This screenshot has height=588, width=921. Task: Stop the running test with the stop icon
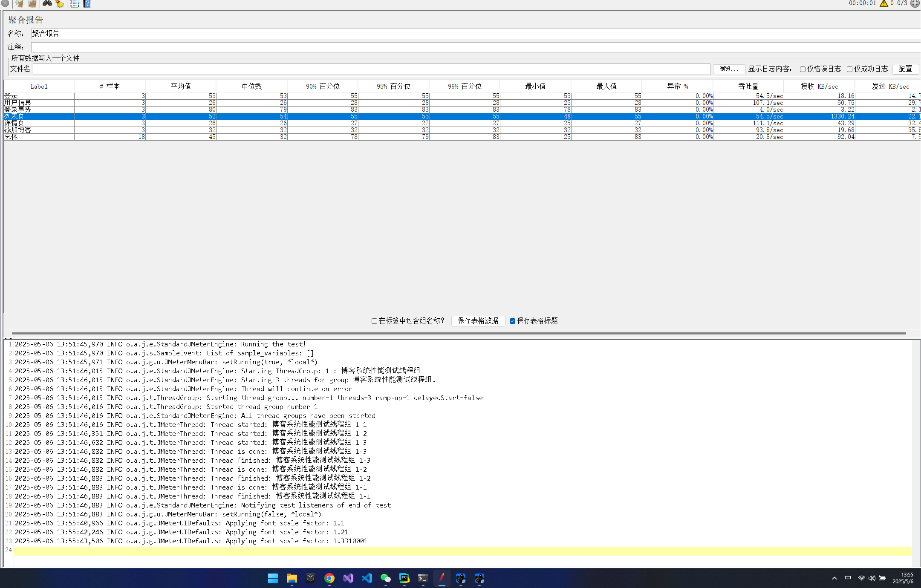(x=5, y=3)
